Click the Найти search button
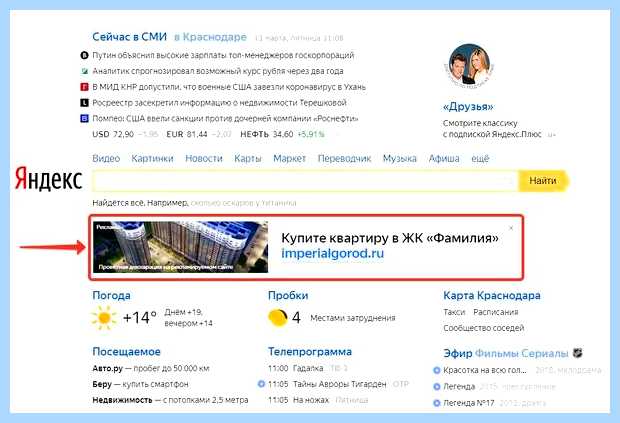 coord(544,181)
